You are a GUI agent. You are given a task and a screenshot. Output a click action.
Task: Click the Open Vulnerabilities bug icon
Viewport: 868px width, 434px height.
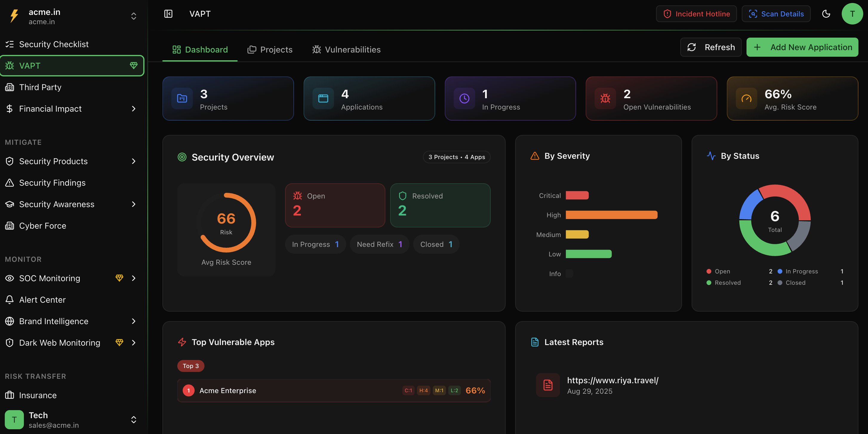point(605,99)
